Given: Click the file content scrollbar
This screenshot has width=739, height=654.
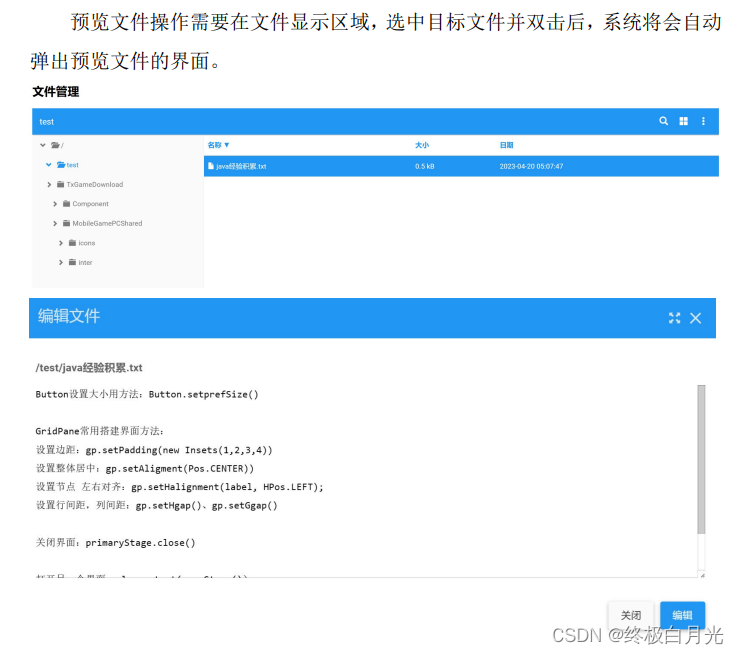Looking at the screenshot, I should click(x=701, y=459).
